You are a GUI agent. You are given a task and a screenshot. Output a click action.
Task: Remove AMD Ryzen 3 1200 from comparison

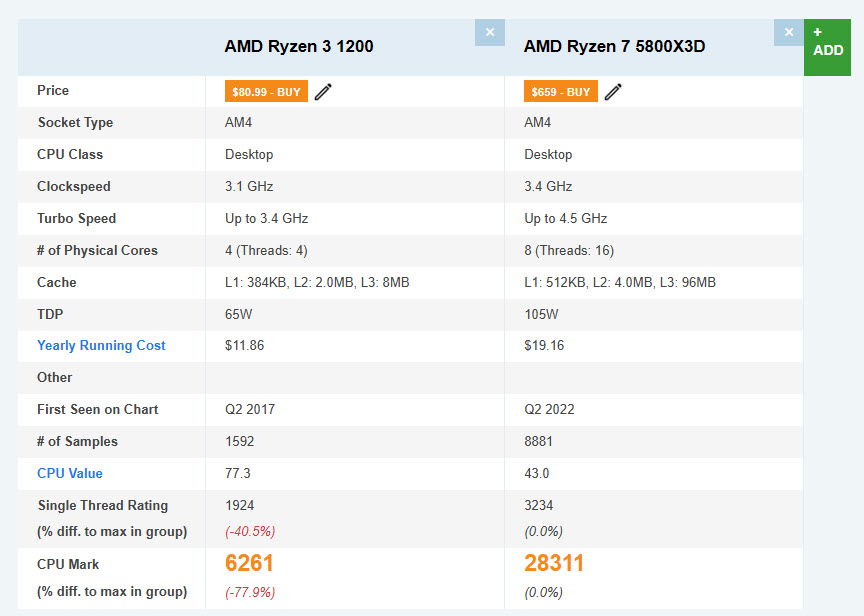tap(490, 33)
